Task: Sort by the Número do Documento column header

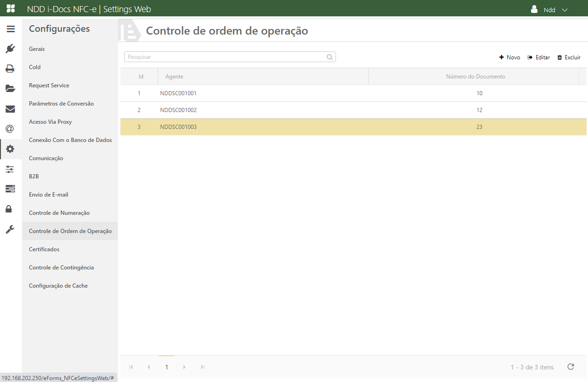Action: click(x=475, y=77)
